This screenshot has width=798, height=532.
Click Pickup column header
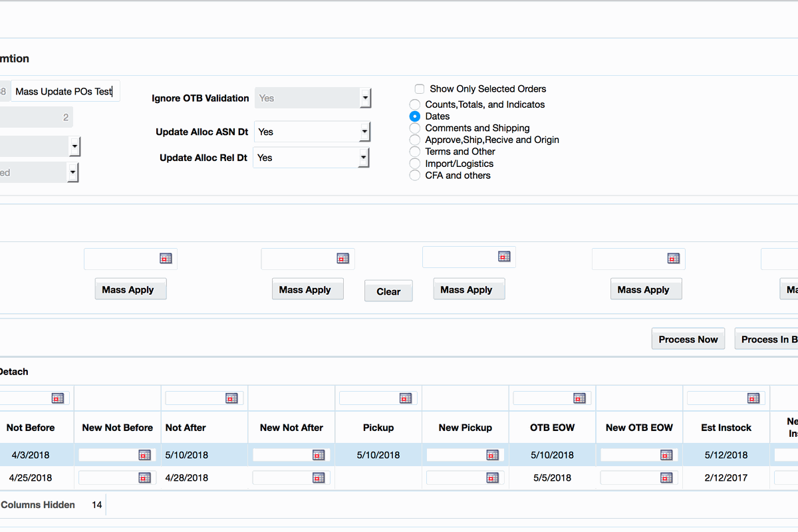[378, 428]
